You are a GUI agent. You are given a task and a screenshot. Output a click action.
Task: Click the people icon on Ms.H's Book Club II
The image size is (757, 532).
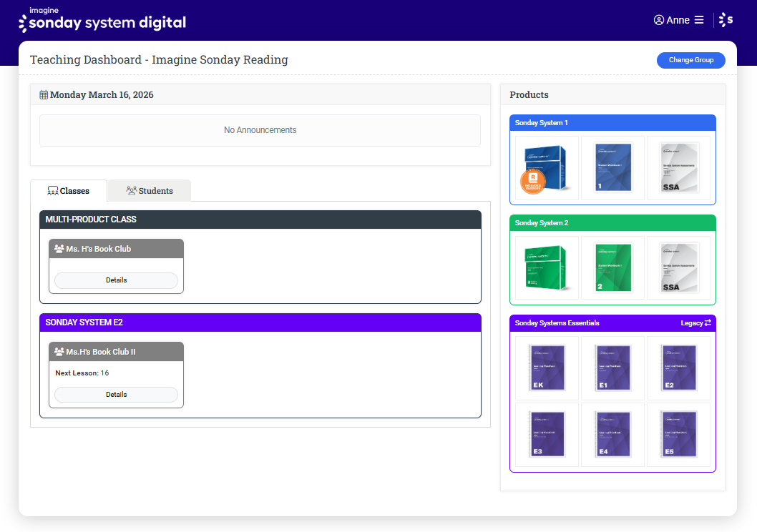point(58,351)
